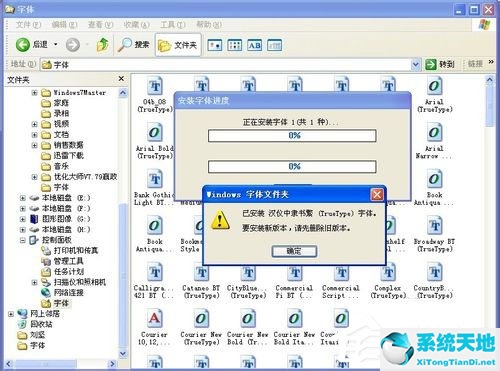The image size is (500, 371).
Task: Close the Windows 字体文件夹 warning dialog
Action: click(x=377, y=194)
